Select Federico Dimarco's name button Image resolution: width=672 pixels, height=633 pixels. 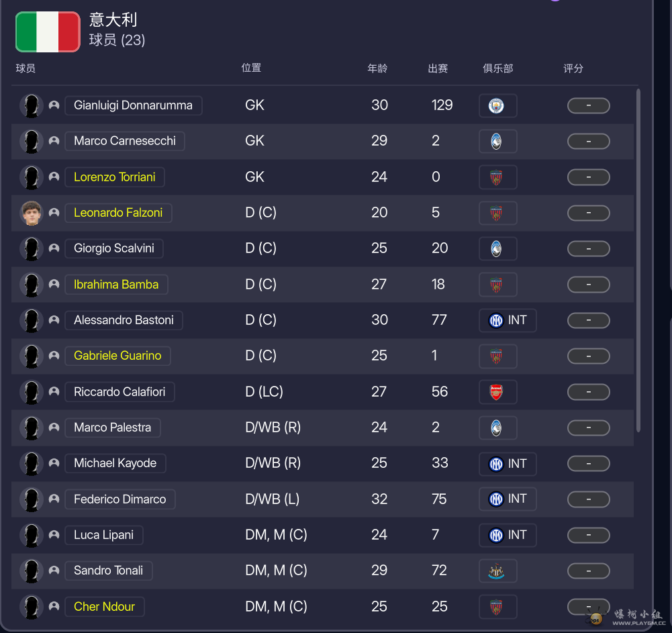pos(119,499)
